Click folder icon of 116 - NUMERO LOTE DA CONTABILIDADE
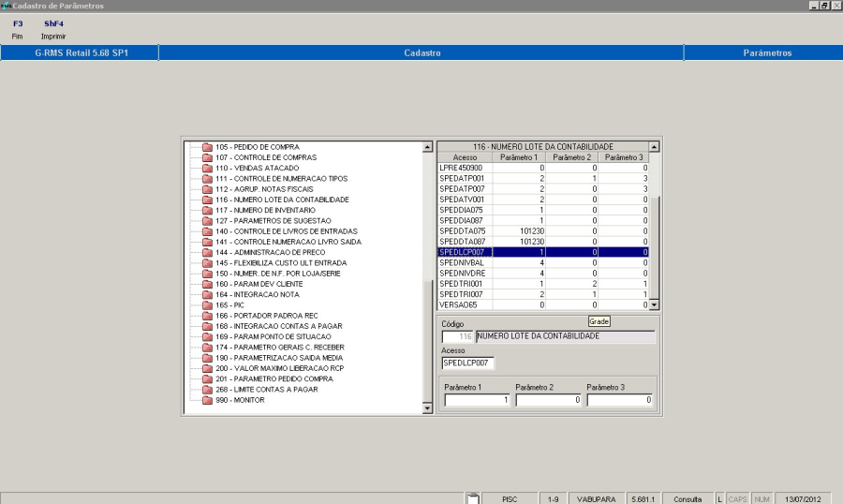Image resolution: width=843 pixels, height=504 pixels. (x=208, y=200)
